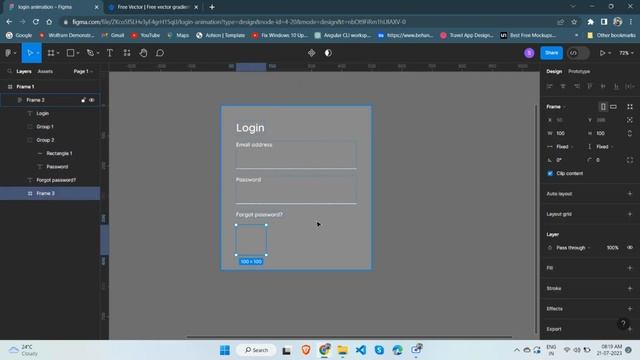Switch to the Design tab

554,71
